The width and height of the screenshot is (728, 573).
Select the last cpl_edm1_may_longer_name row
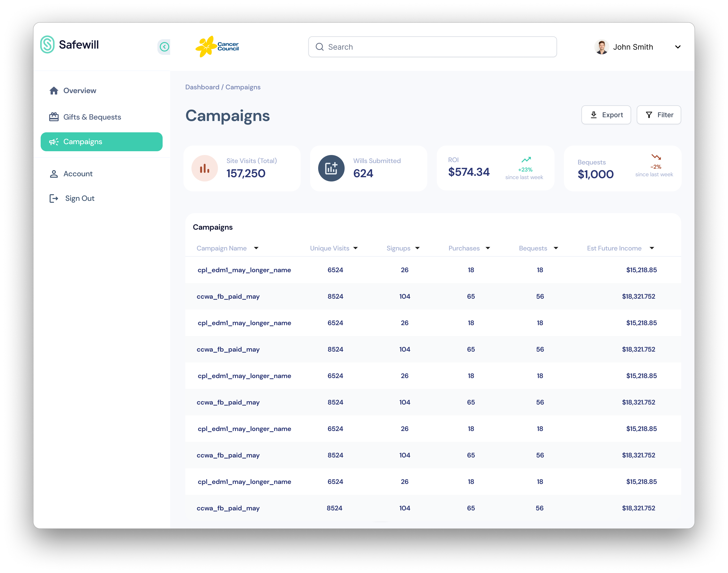coord(433,481)
